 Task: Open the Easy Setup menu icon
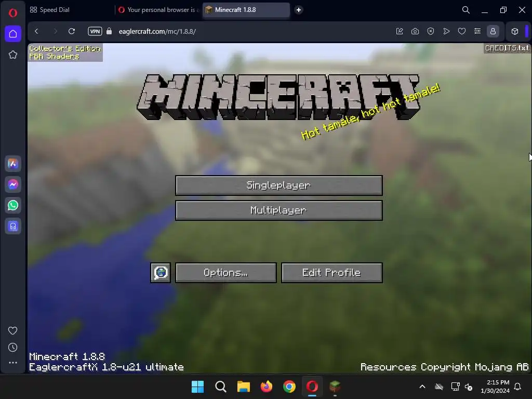(x=477, y=31)
